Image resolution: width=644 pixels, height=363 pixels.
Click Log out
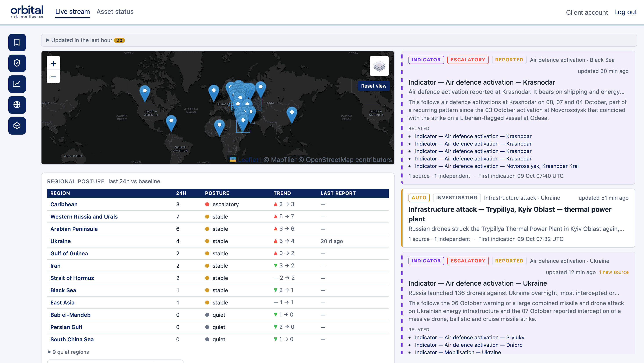pyautogui.click(x=625, y=12)
